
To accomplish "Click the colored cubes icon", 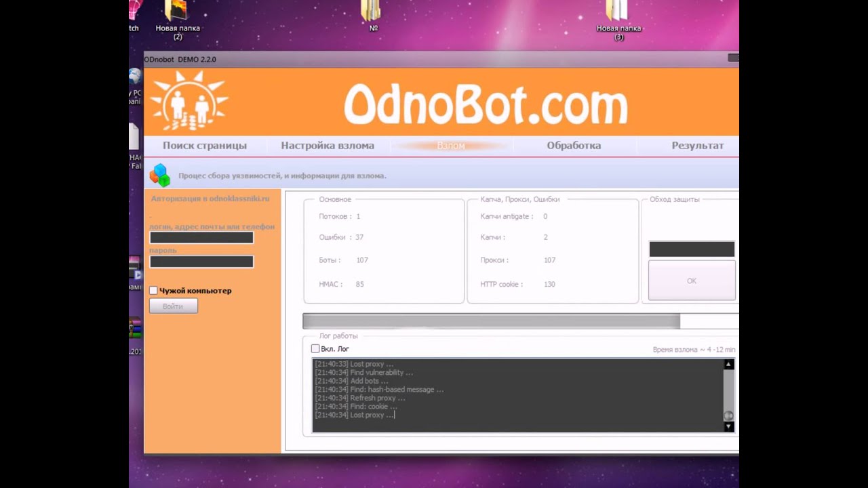I will [160, 175].
